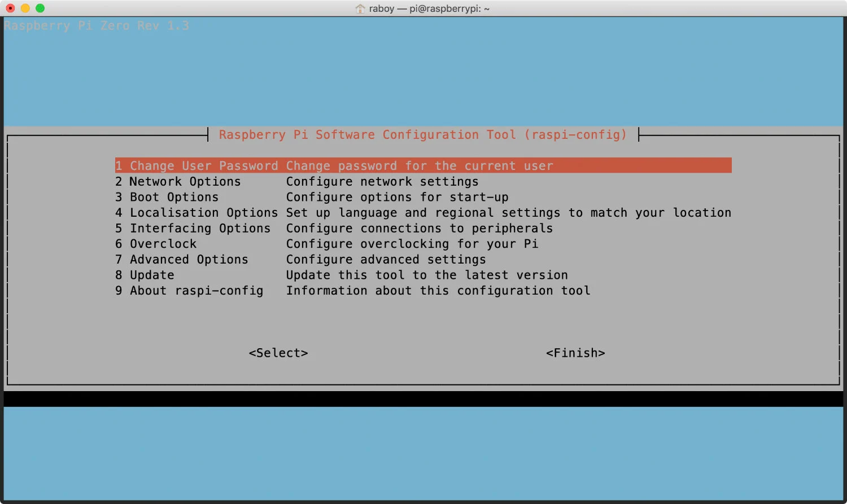Click window title raboy — pi@raspberrypi
Viewport: 847px width, 504px height.
(429, 8)
